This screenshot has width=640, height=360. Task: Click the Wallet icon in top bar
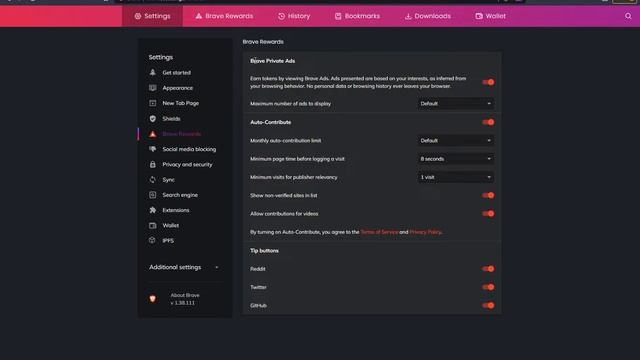click(479, 16)
